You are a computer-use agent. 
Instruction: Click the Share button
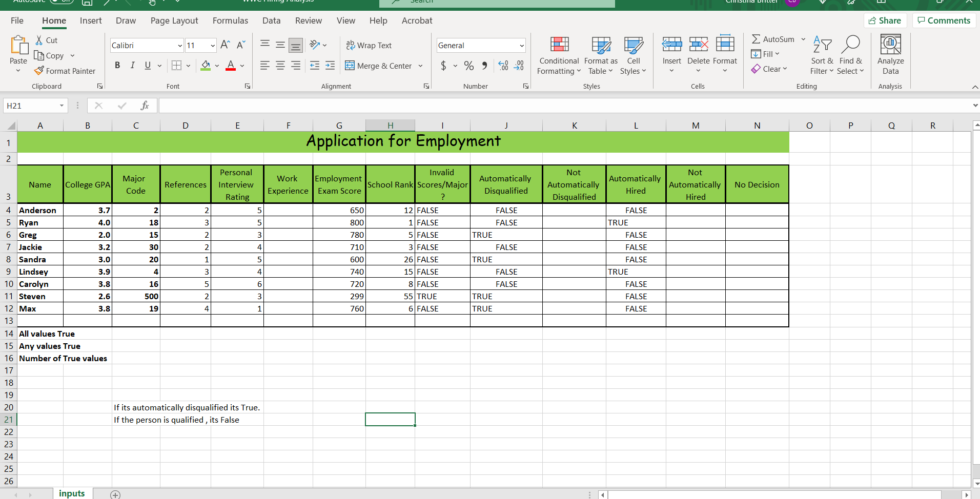point(886,20)
